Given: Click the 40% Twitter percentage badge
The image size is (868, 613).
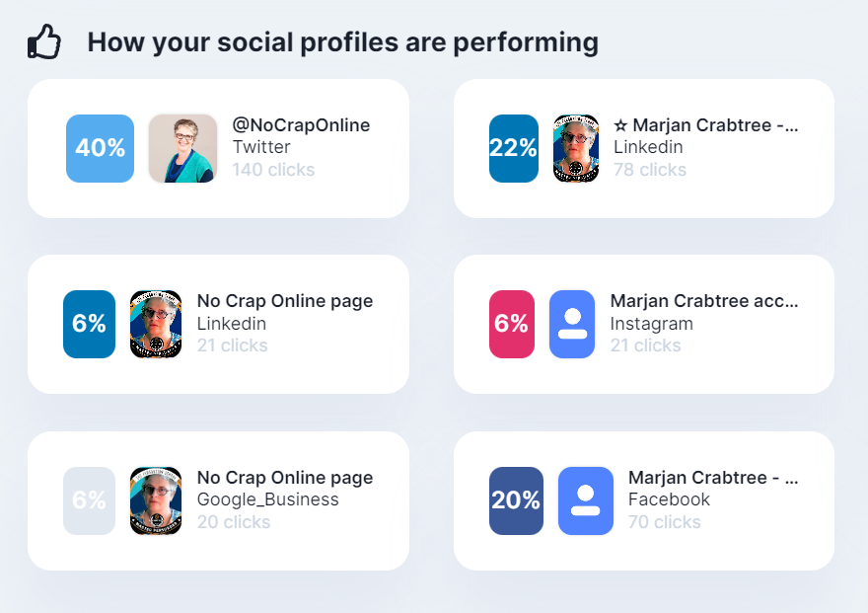Looking at the screenshot, I should (100, 148).
